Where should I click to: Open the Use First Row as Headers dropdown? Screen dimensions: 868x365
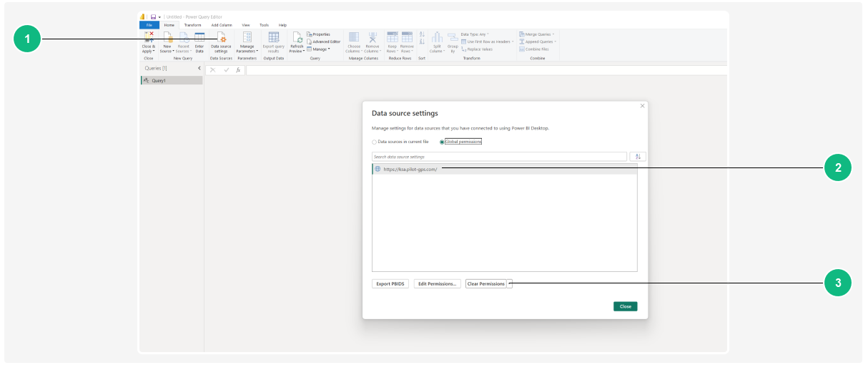tap(488, 42)
